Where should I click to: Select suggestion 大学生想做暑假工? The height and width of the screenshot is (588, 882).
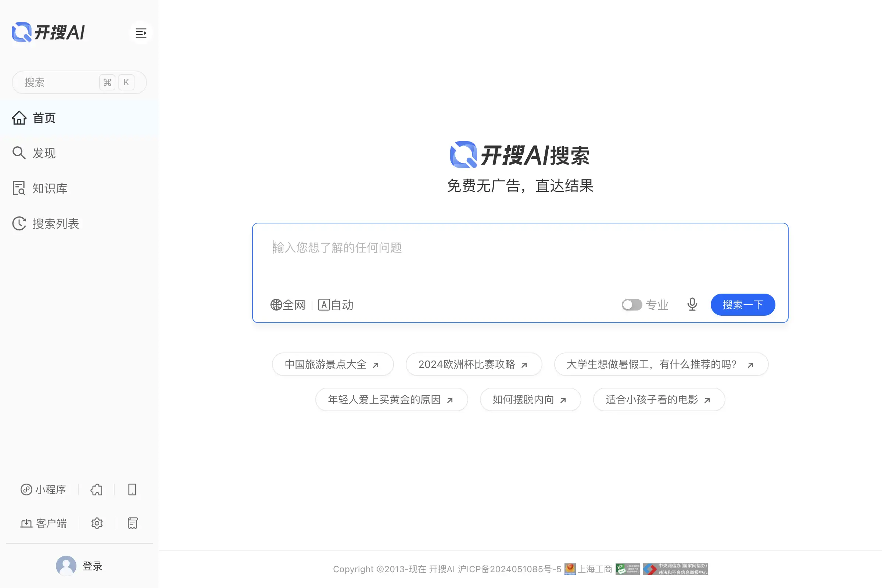661,364
